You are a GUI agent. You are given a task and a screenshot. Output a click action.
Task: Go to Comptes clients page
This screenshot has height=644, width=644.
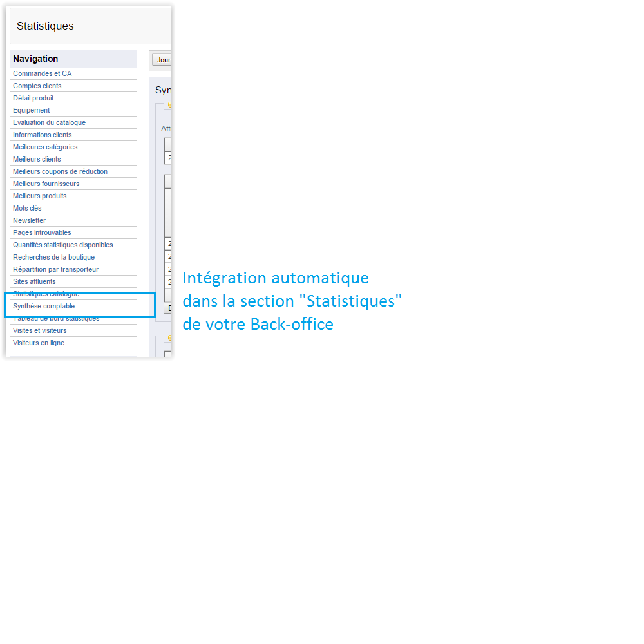click(x=37, y=86)
